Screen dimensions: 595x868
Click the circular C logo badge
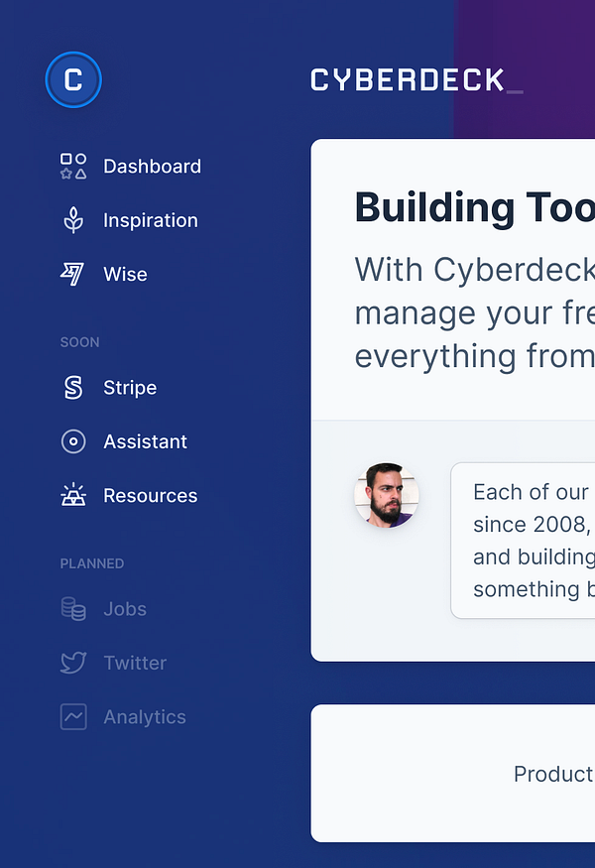coord(73,79)
